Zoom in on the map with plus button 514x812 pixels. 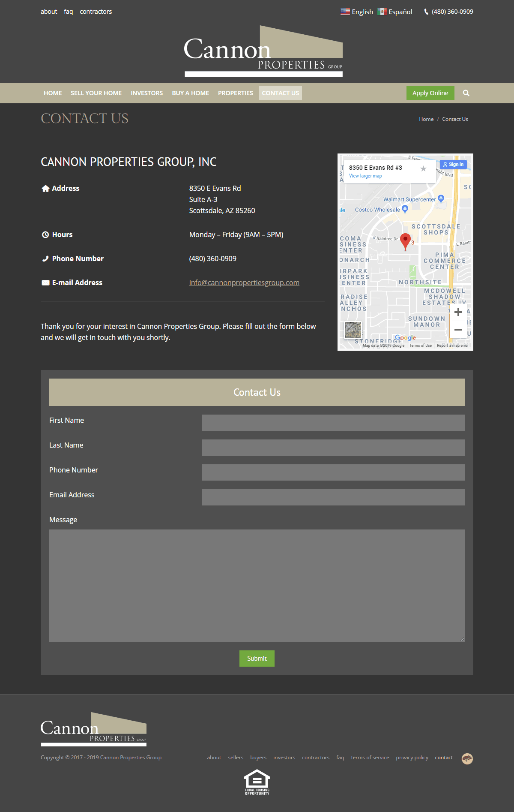pyautogui.click(x=458, y=312)
